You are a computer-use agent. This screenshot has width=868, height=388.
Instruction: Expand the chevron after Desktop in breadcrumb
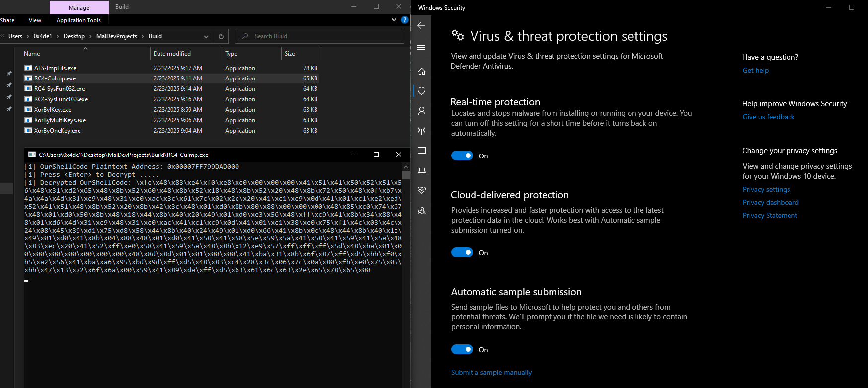coord(90,36)
